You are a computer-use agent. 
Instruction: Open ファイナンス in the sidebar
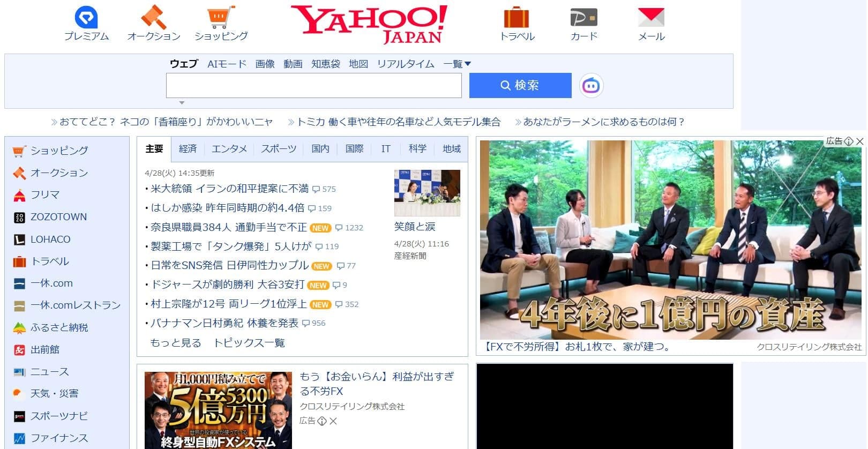coord(59,438)
